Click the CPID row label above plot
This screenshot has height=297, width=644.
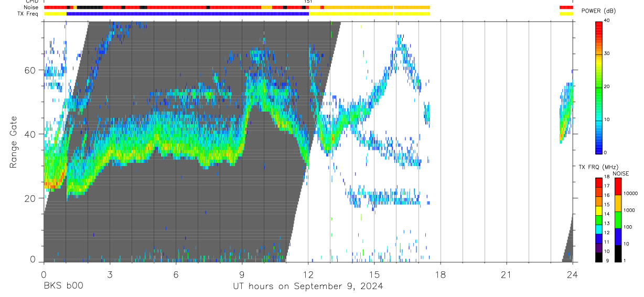[x=32, y=2]
